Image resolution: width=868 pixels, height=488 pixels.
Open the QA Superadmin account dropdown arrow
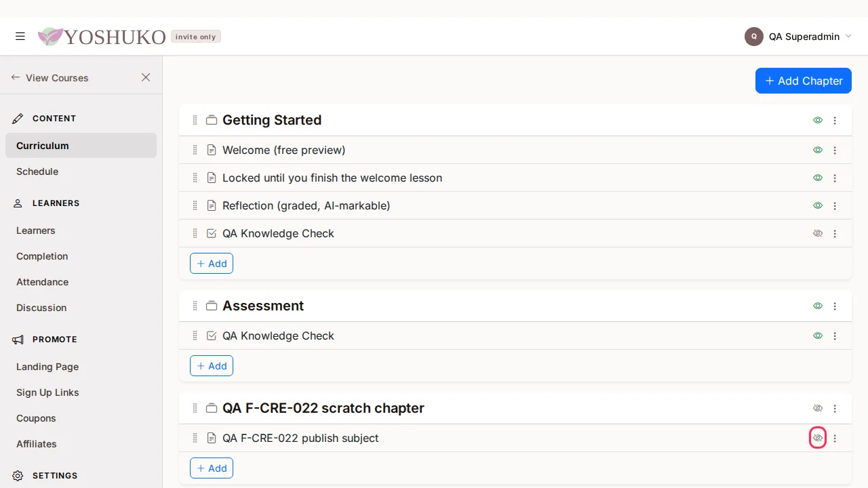point(848,37)
